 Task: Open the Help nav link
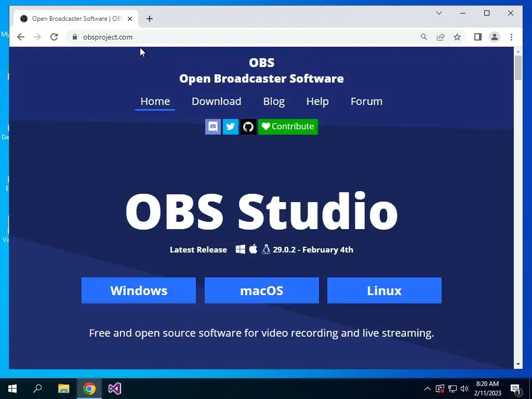click(x=317, y=101)
